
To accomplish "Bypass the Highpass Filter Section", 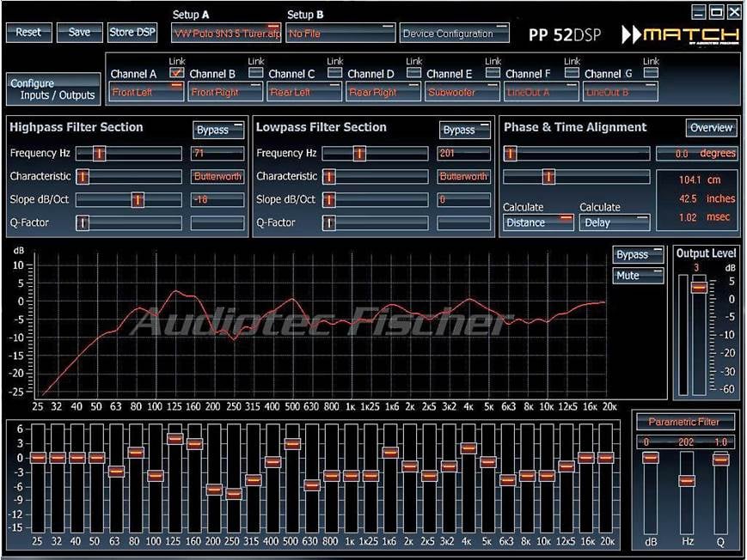I will [x=217, y=131].
